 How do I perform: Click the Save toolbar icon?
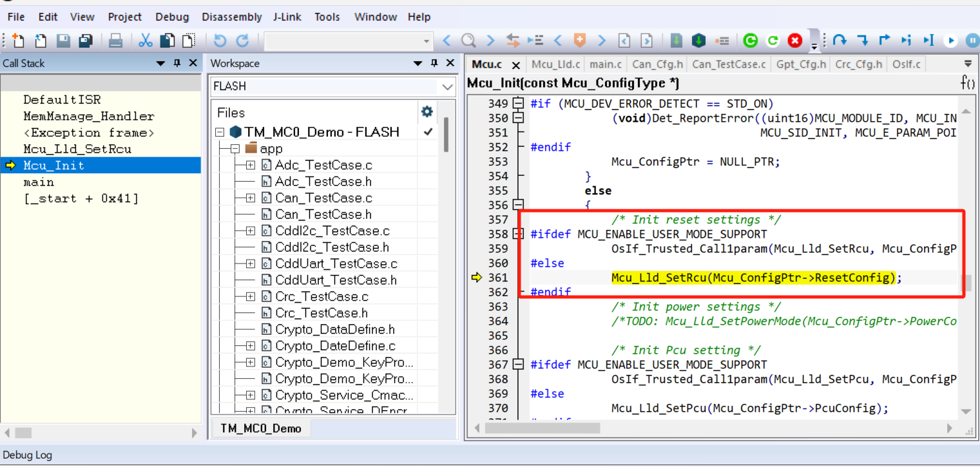[62, 41]
